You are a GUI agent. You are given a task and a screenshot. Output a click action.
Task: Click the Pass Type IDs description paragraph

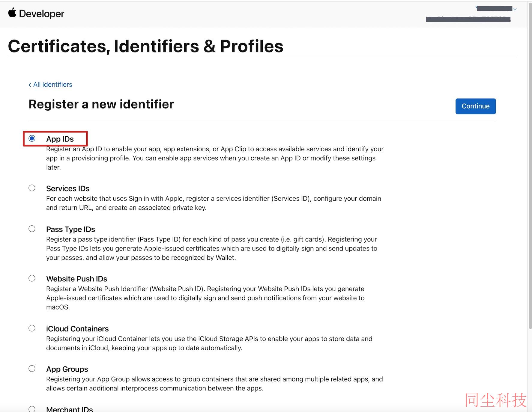(212, 248)
